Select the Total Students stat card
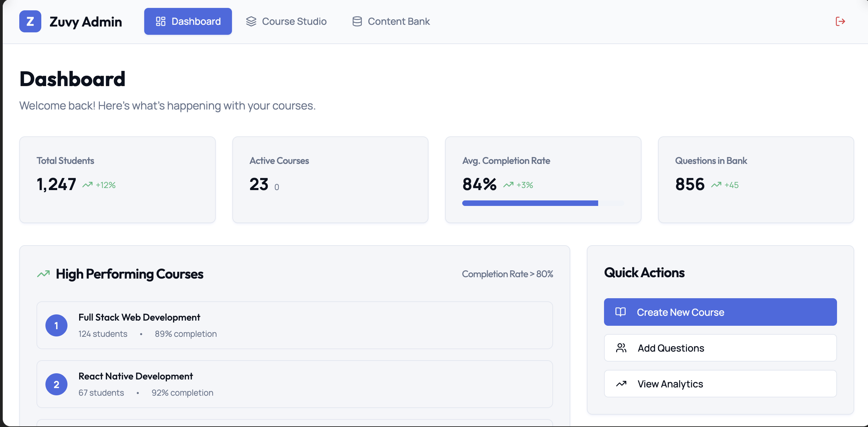868x427 pixels. [117, 180]
